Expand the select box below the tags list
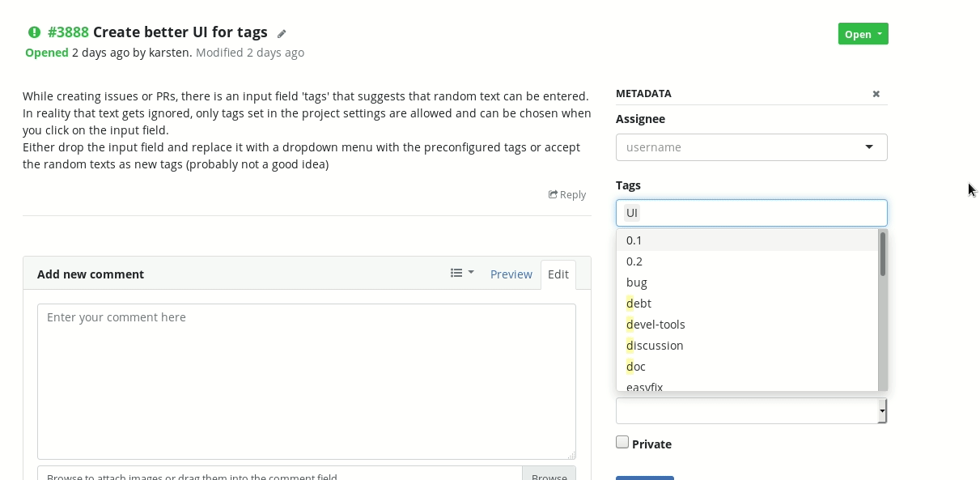The width and height of the screenshot is (980, 480). 752,410
